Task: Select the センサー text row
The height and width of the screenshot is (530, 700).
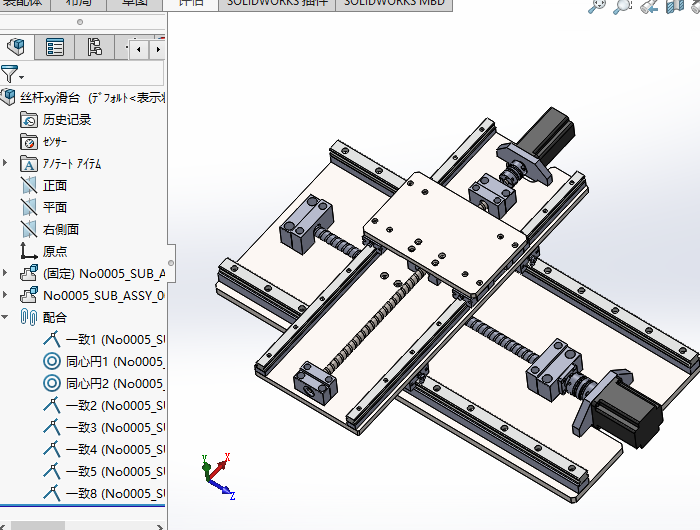Action: [55, 142]
